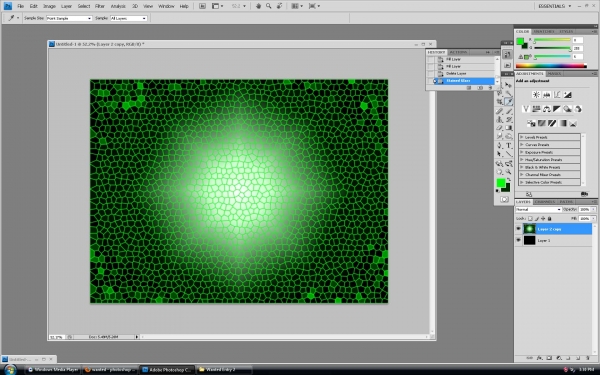The image size is (600, 375).
Task: Add an Exposure adjustment
Action: (568, 94)
